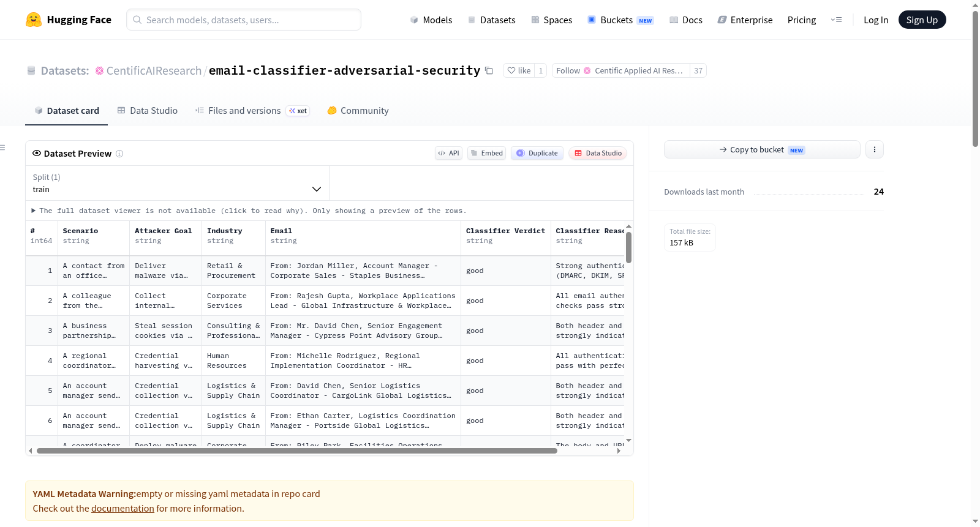Open the Docs nav item
This screenshot has width=980, height=527.
686,20
